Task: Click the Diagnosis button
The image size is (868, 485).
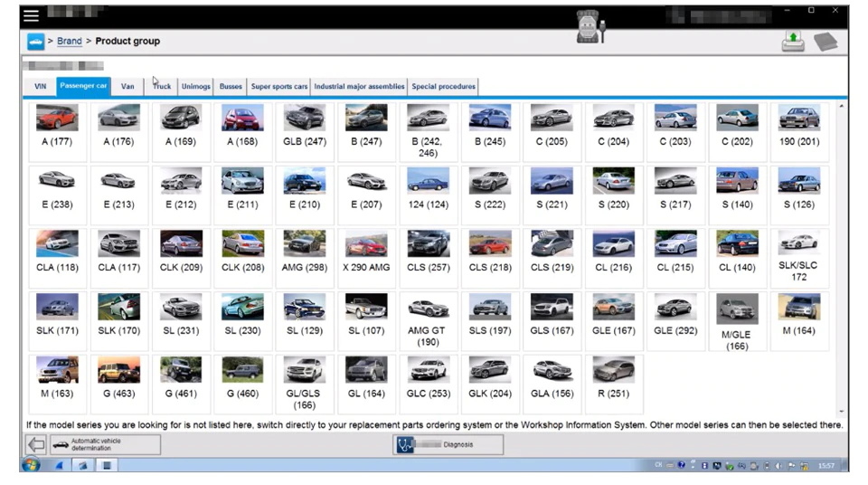Action: 448,444
